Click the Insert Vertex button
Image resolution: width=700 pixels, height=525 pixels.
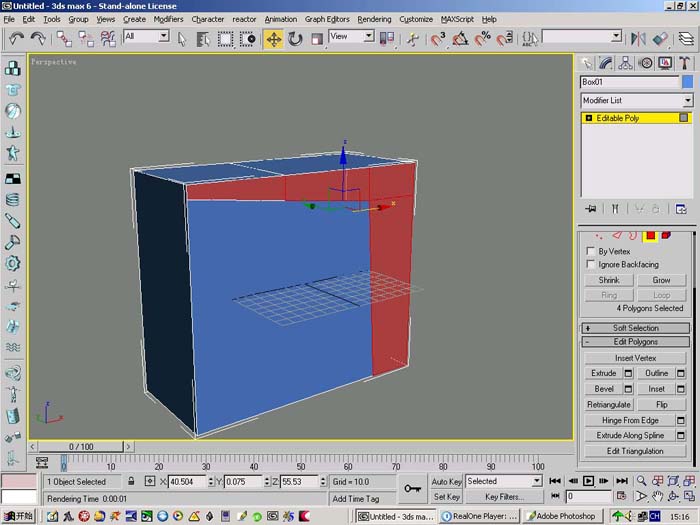point(635,358)
